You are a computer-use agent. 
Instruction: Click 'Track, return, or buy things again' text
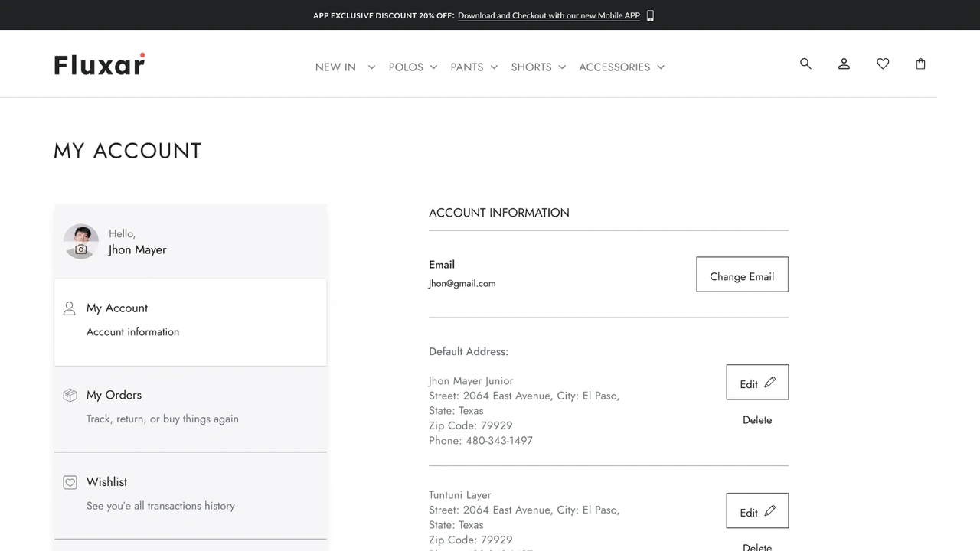pyautogui.click(x=162, y=419)
